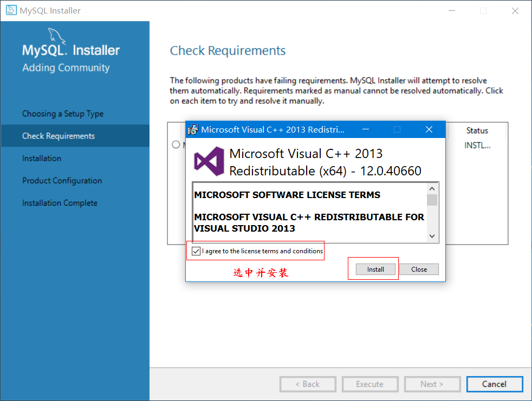Image resolution: width=532 pixels, height=401 pixels.
Task: Click the Check Requirements page heading
Action: tap(228, 50)
